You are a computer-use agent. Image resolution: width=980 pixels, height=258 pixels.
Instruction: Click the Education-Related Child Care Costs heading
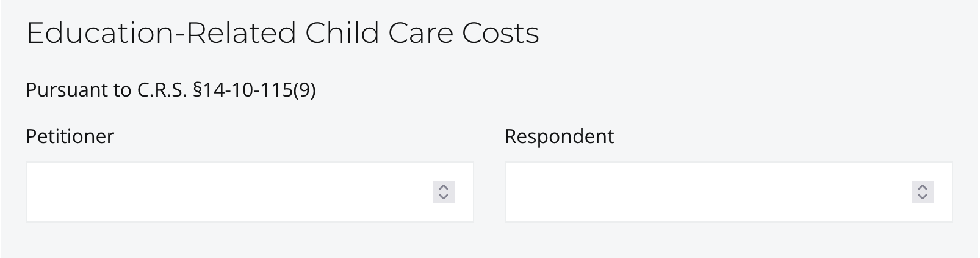coord(283,33)
